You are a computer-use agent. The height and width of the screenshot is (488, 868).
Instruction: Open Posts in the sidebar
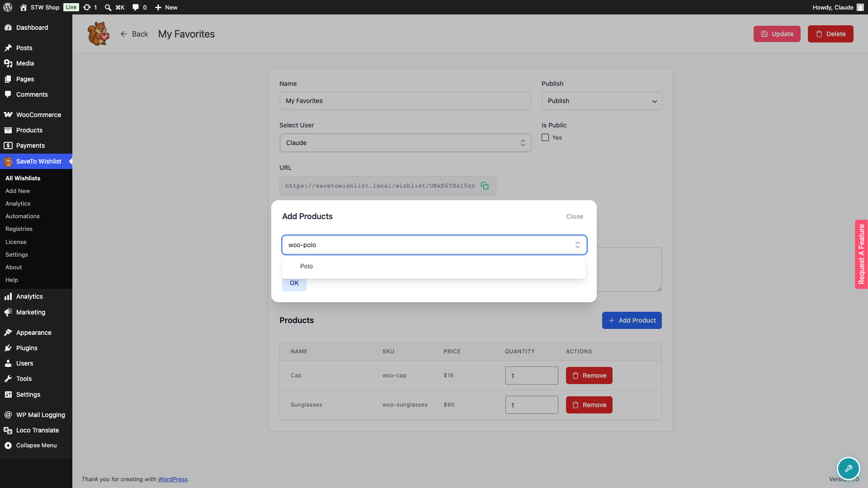tap(36, 48)
